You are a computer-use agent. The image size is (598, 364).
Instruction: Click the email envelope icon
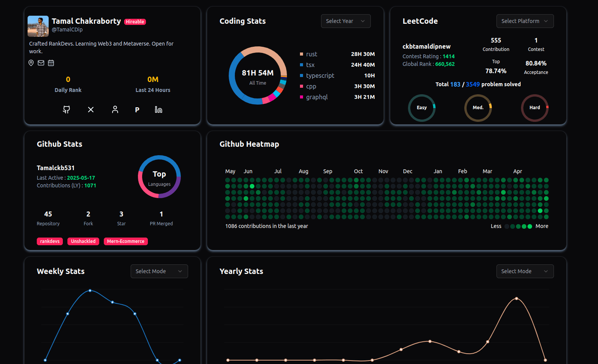click(x=41, y=63)
